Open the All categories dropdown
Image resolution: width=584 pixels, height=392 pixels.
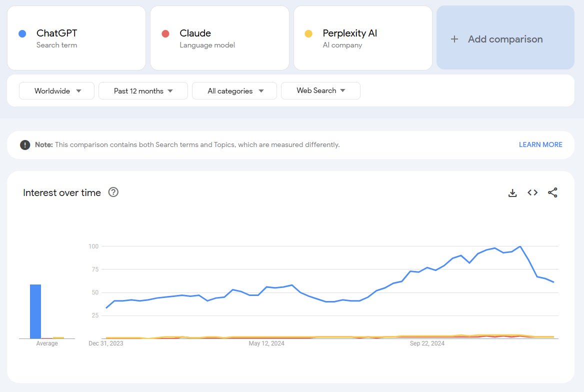coord(234,90)
